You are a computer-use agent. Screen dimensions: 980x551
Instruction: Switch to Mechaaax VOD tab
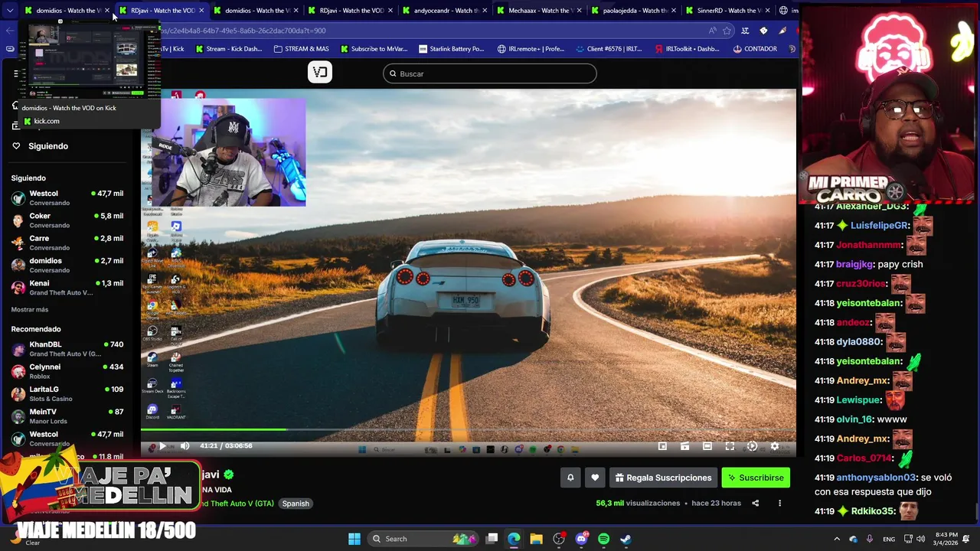[541, 11]
